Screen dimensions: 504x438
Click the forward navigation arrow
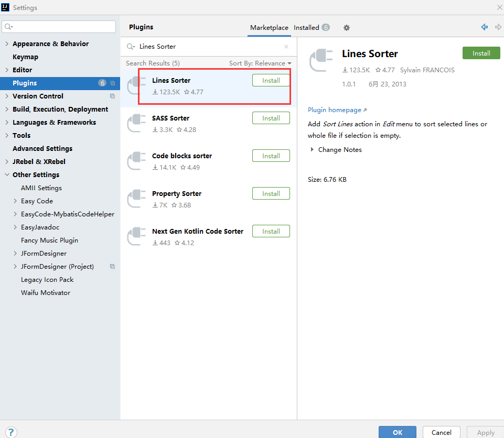click(498, 27)
